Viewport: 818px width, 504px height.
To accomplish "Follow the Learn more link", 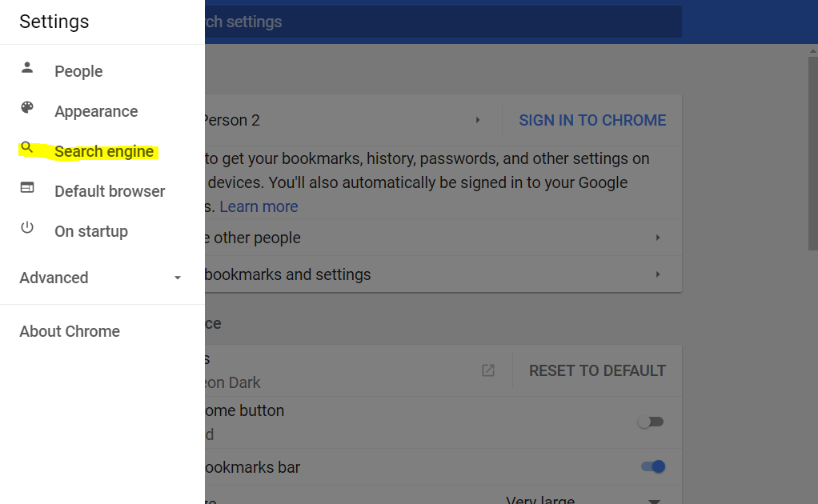I will click(259, 206).
